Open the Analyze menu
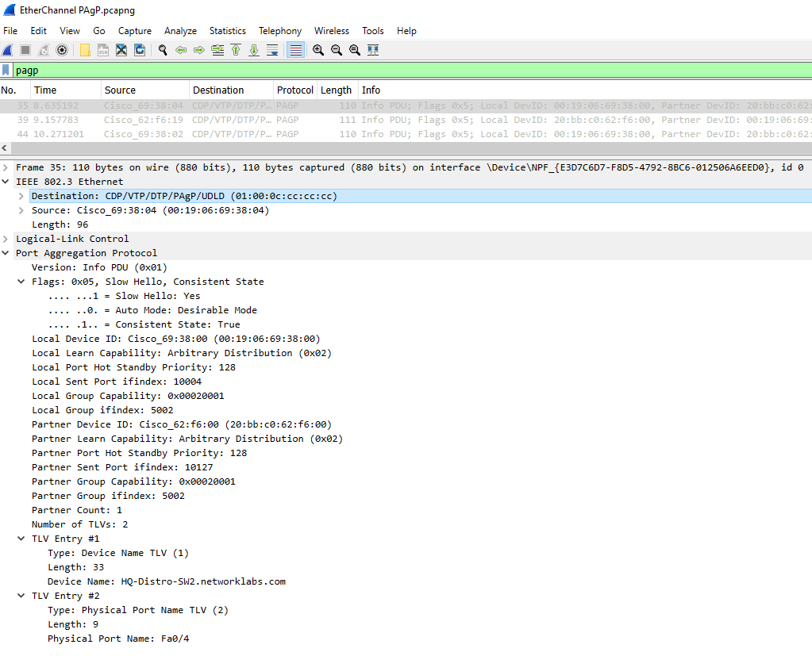 [180, 31]
